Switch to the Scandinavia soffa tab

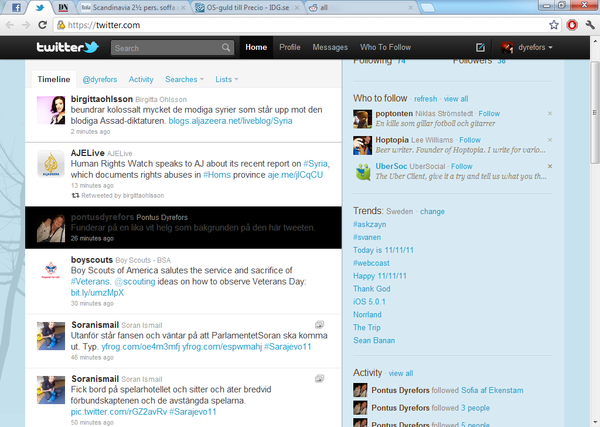point(134,7)
